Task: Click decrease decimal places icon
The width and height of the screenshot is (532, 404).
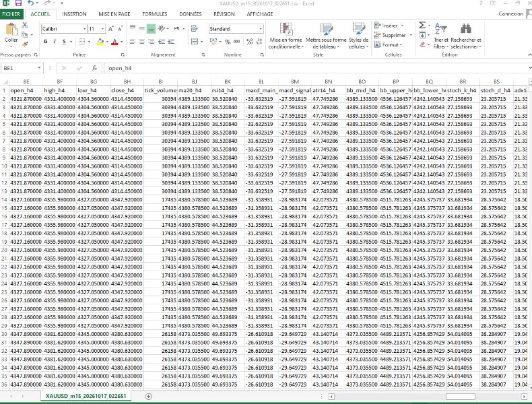Action: [x=259, y=42]
